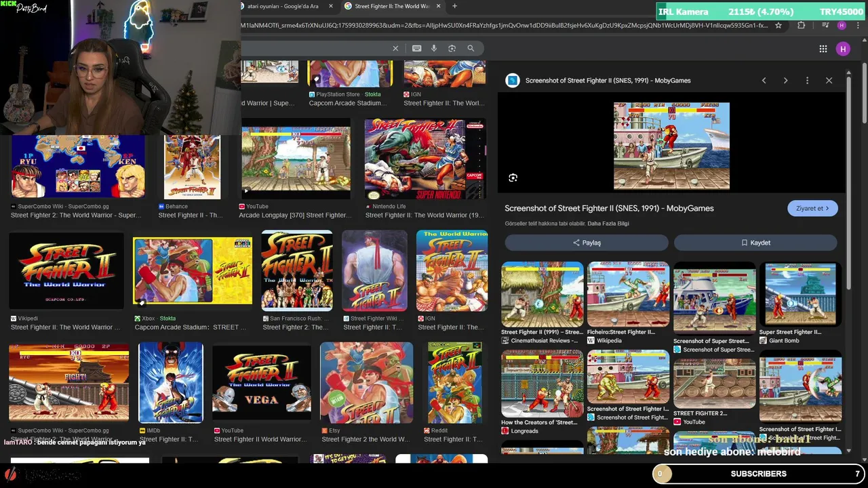Switch to the atari oyunları tab
Image resolution: width=868 pixels, height=488 pixels.
coord(283,6)
